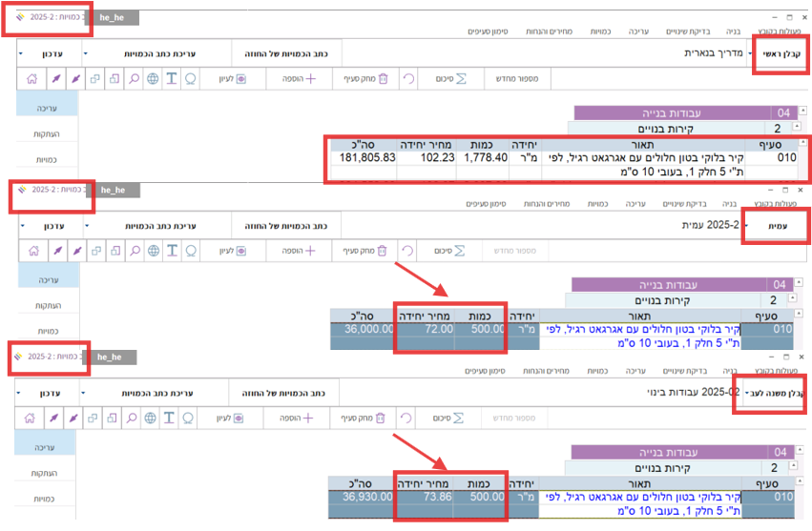
Task: Click the plus 'הוספה' button in the top window
Action: click(x=298, y=79)
